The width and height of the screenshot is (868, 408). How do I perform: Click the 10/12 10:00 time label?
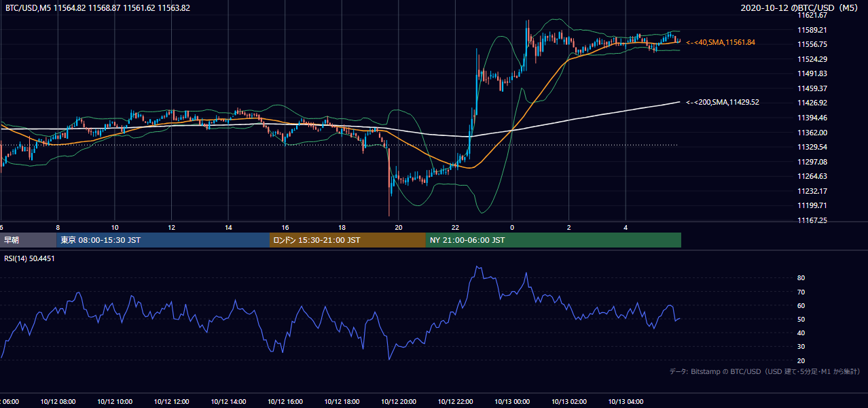[x=115, y=402]
